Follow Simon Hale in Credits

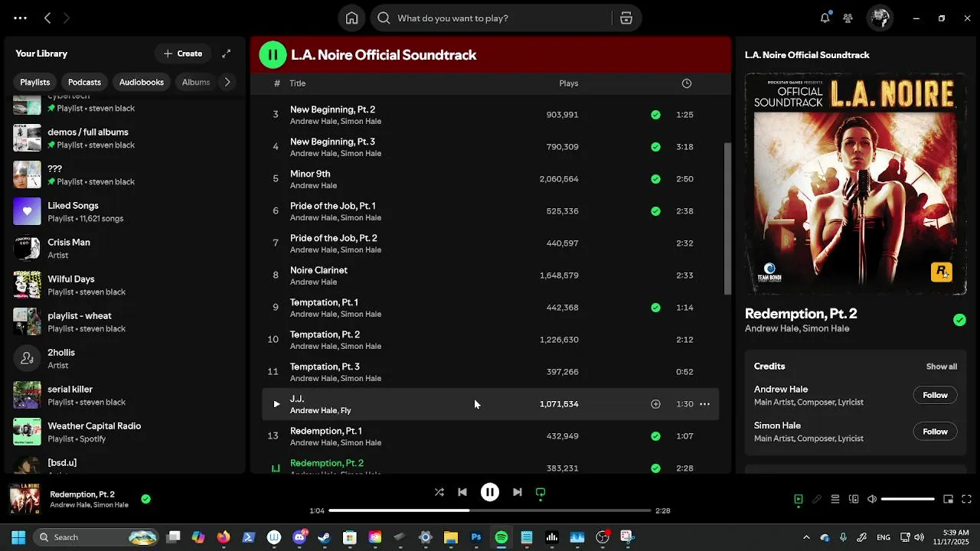click(x=935, y=431)
